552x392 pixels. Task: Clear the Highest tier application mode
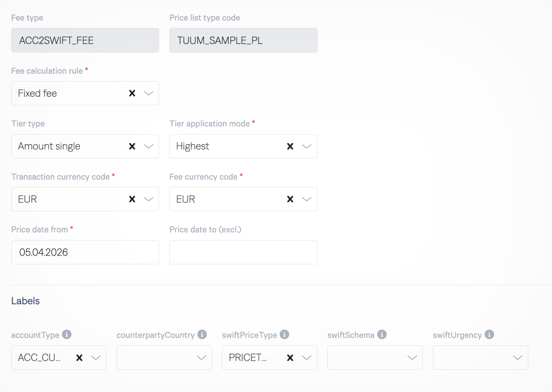[x=290, y=146]
